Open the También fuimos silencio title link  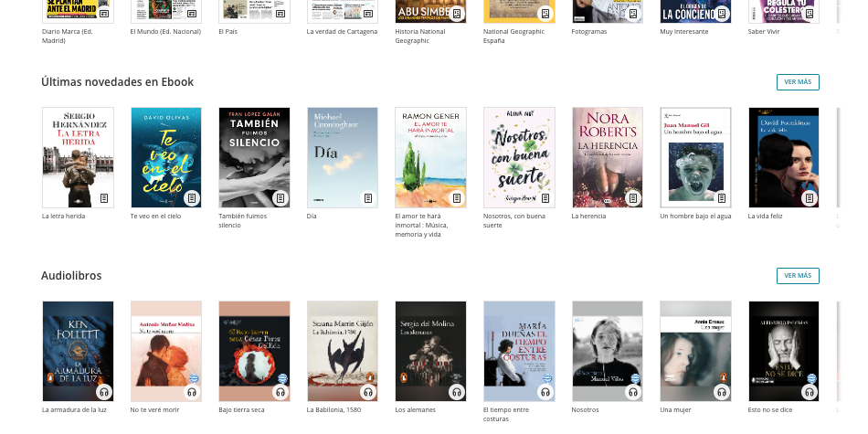tap(242, 220)
